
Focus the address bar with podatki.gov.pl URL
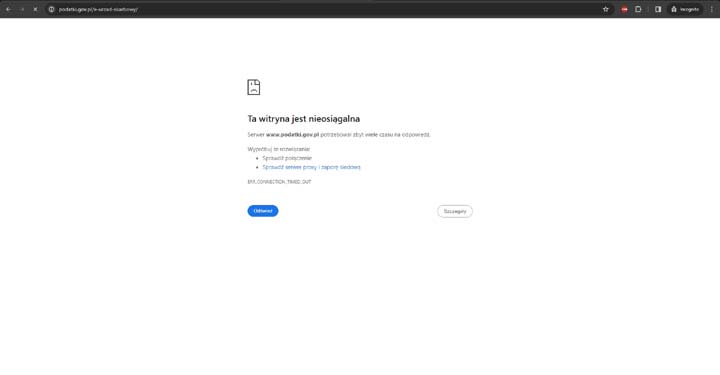click(x=321, y=9)
